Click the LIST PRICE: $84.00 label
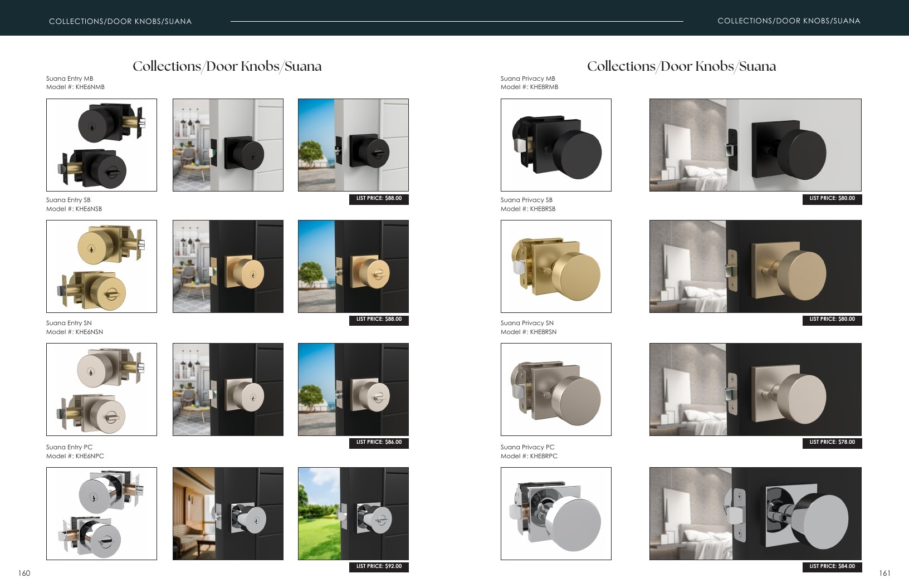Image resolution: width=909 pixels, height=588 pixels. [832, 567]
